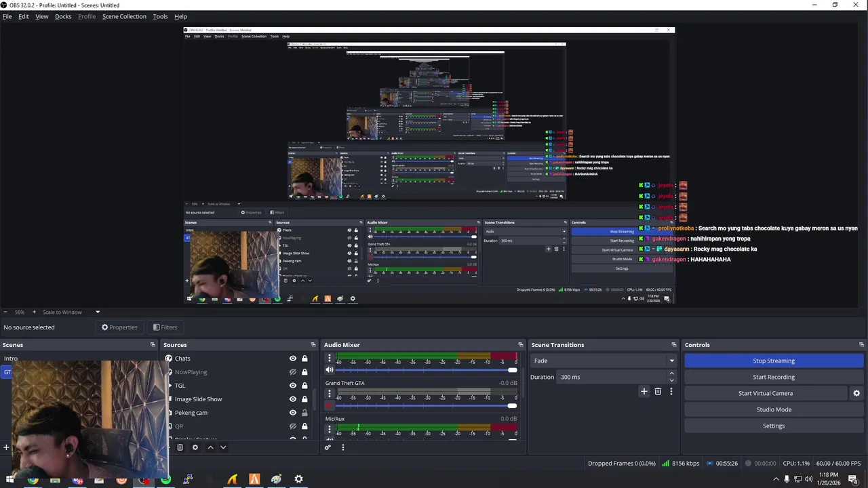868x488 pixels.
Task: Select the Intro scene
Action: click(11, 359)
